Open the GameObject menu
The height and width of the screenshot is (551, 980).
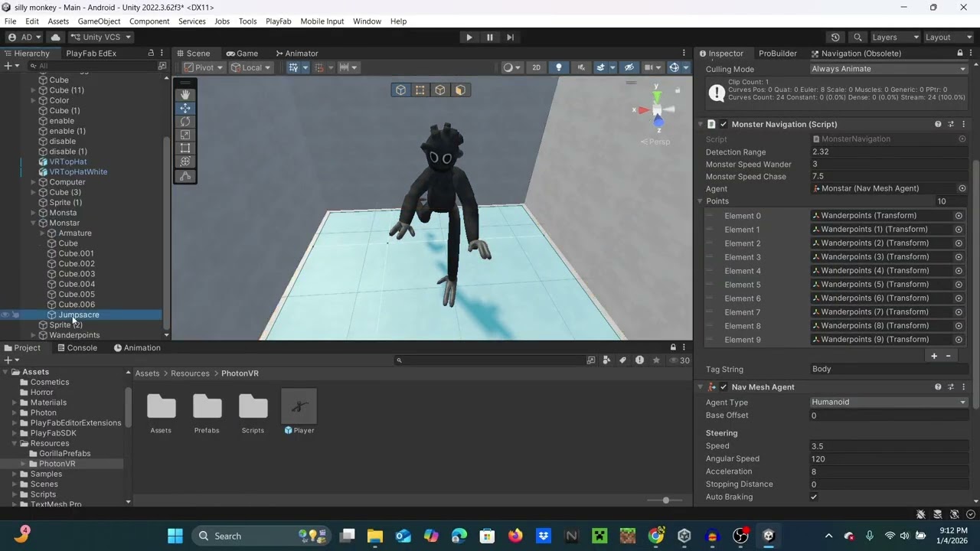[99, 21]
